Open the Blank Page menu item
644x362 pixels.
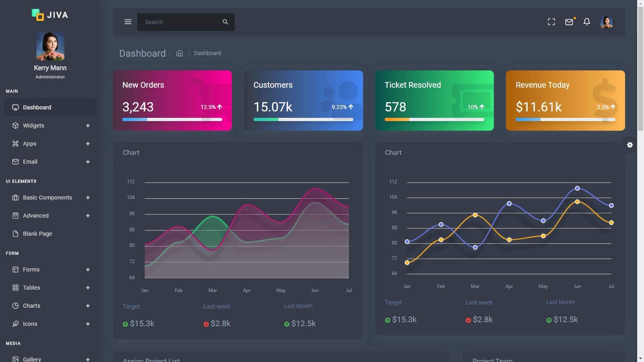50,234
